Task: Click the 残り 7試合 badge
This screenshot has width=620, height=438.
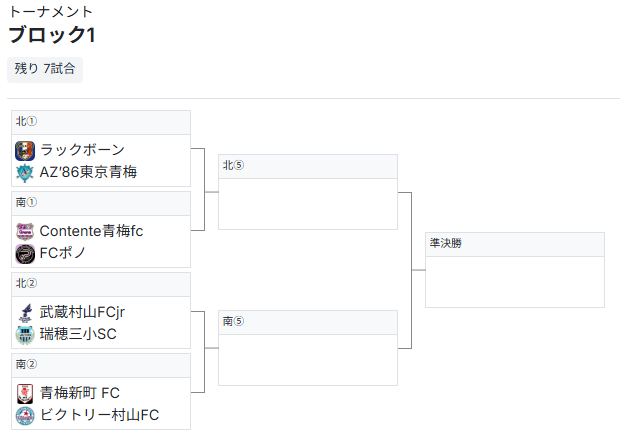Action: [45, 69]
